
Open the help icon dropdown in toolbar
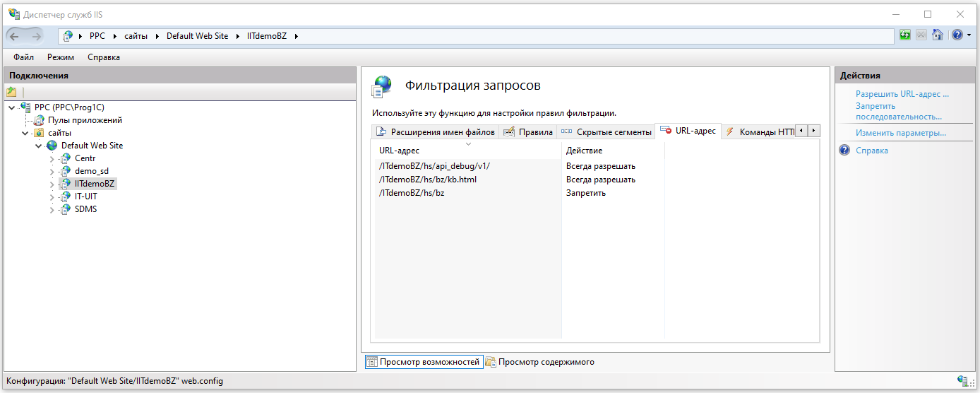968,35
